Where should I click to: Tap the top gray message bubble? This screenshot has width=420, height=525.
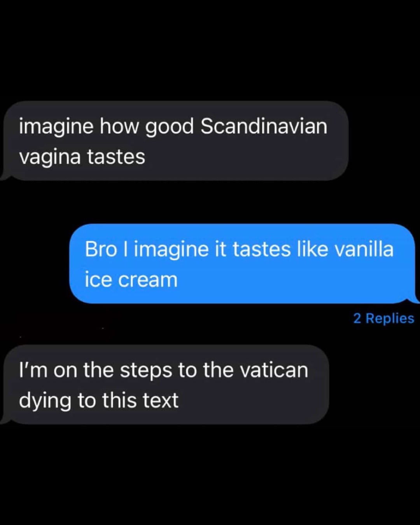tap(174, 141)
